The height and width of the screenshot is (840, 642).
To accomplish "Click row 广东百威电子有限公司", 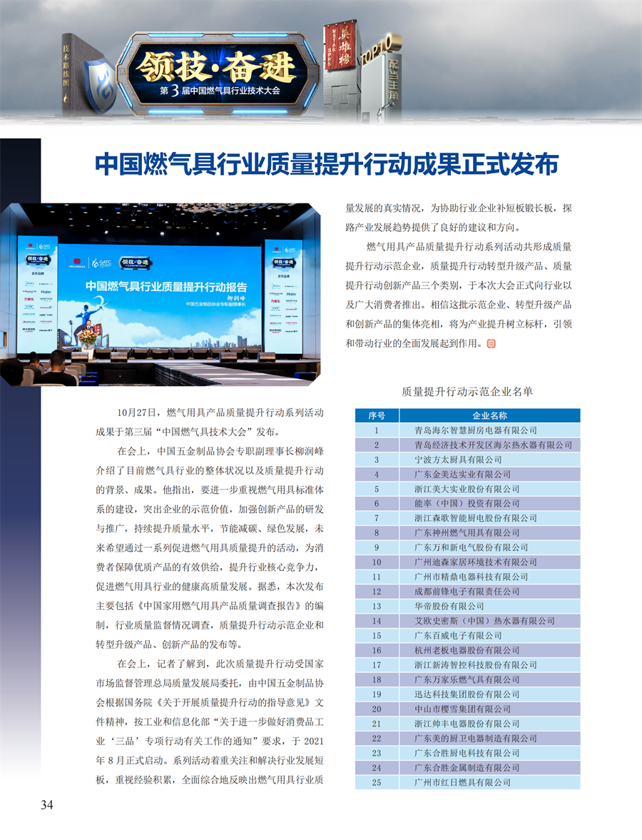I will (x=467, y=635).
